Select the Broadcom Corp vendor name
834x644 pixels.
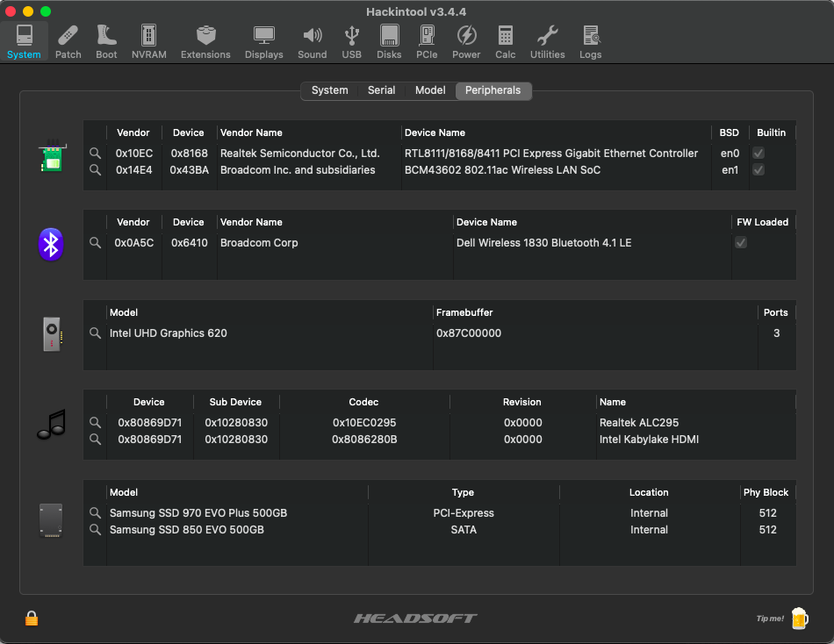259,242
